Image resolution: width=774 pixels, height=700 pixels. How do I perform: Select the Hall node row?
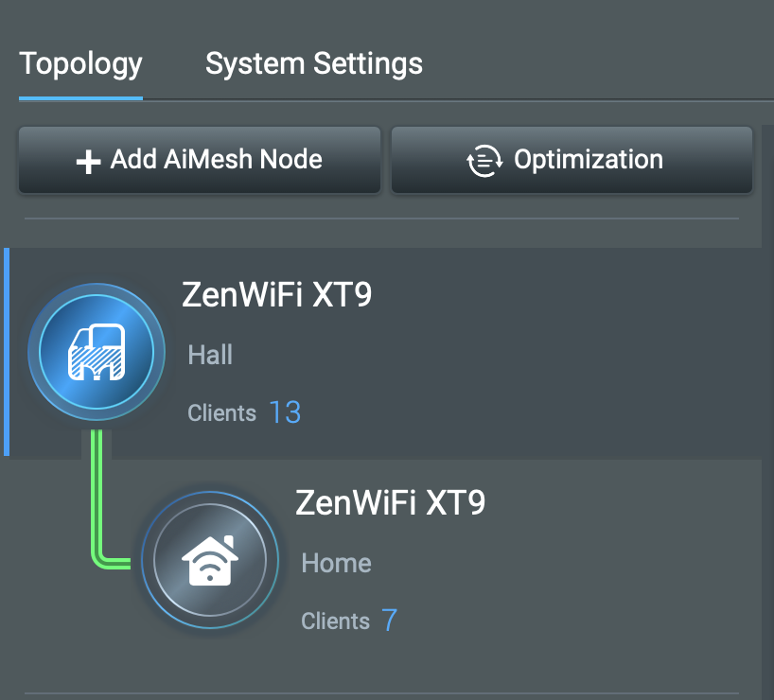383,352
